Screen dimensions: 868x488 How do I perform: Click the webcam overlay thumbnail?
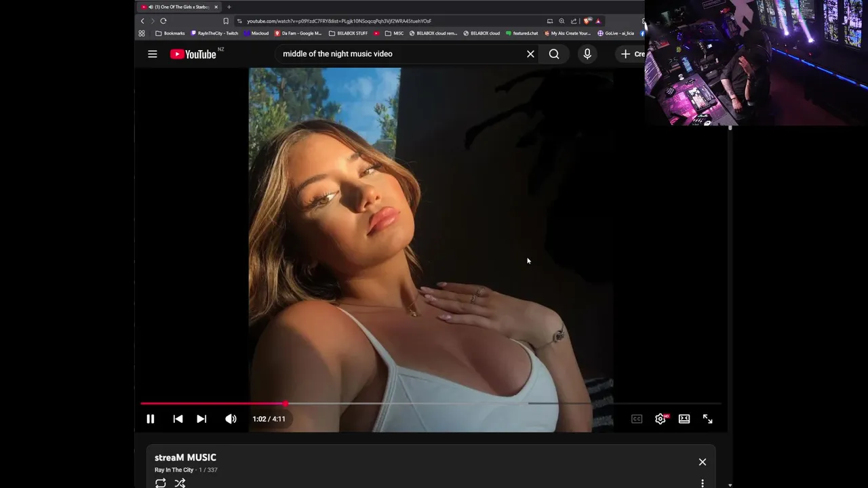pyautogui.click(x=756, y=62)
